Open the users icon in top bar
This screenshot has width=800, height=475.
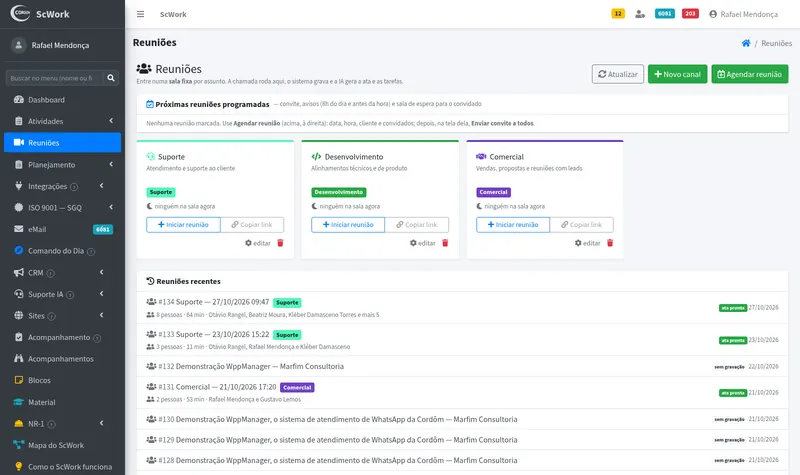tap(640, 14)
